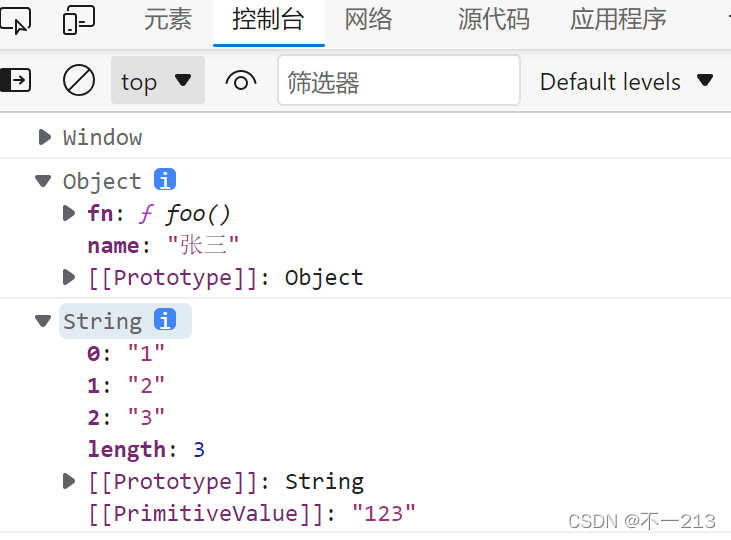Expand the [[Prototype]]: String entry
This screenshot has height=540, width=731.
[x=69, y=481]
